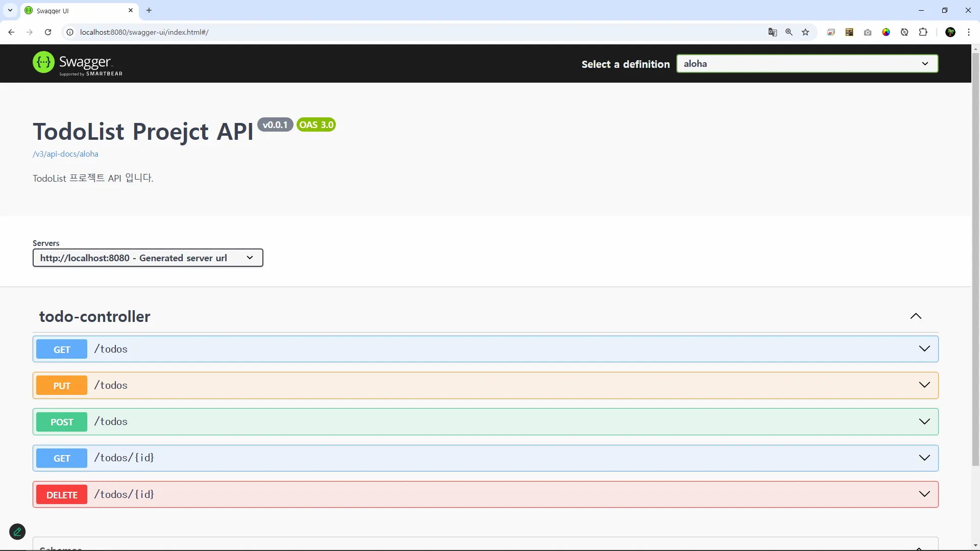Bookmark this page with the star icon
The height and width of the screenshot is (551, 980).
click(805, 32)
